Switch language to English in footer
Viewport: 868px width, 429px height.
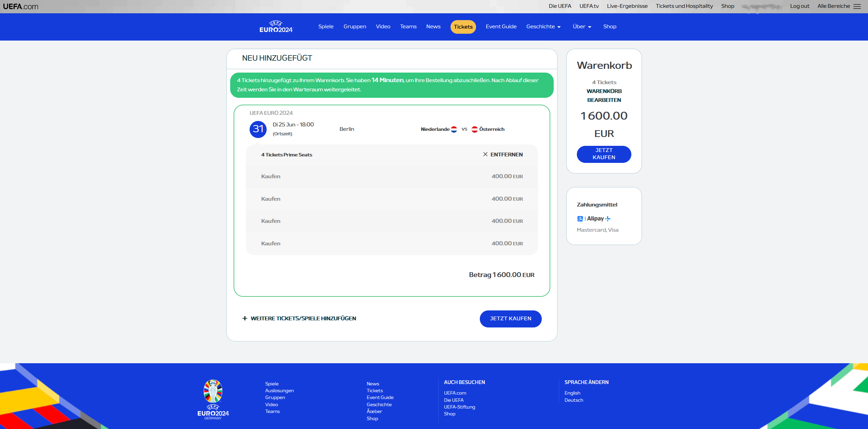572,393
